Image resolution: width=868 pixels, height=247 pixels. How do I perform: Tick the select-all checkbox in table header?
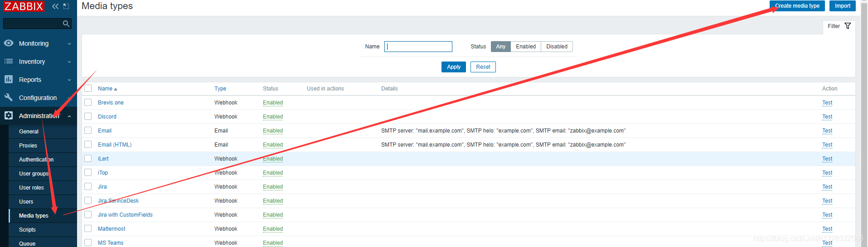[x=88, y=88]
